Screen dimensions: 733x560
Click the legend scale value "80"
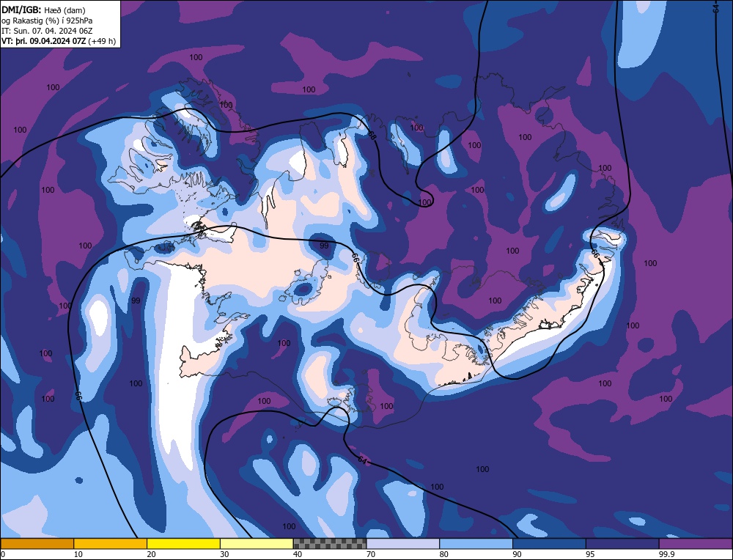[443, 554]
